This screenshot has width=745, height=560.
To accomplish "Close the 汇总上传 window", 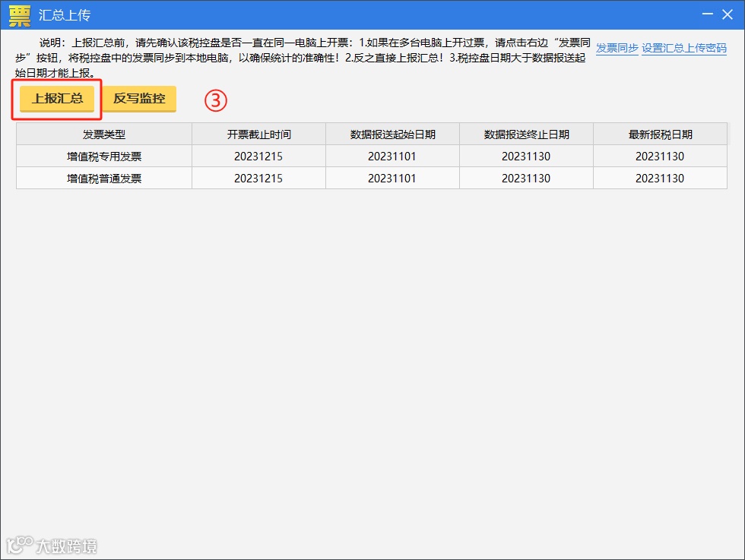I will pos(728,14).
